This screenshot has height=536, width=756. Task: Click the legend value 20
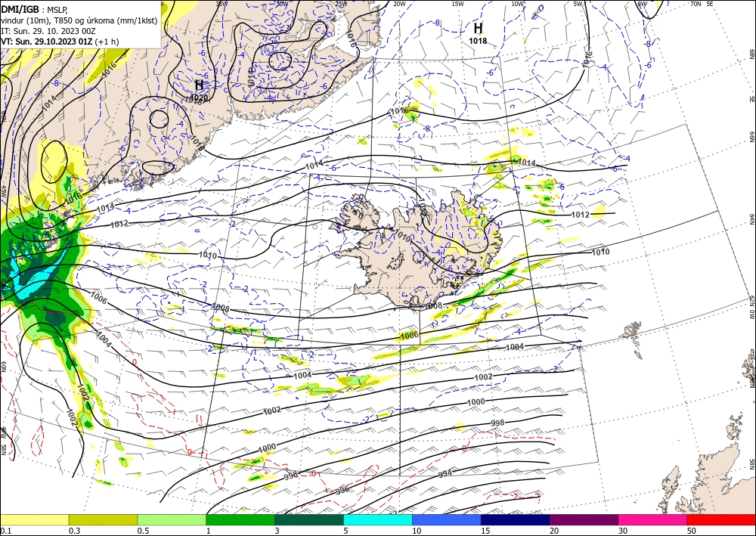coord(554,531)
